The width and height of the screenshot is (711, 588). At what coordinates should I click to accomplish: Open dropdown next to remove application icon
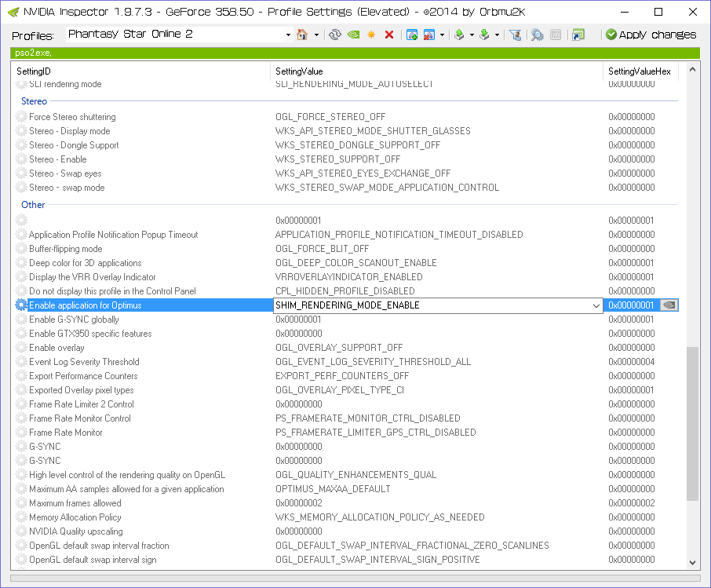tap(442, 35)
